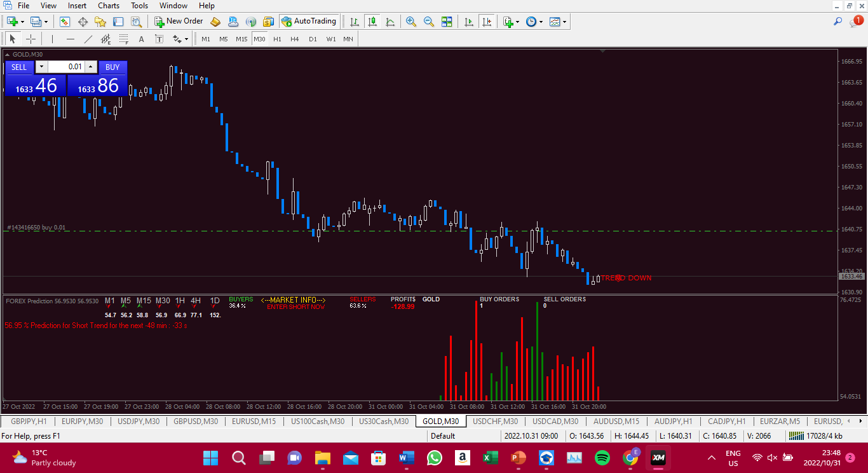Viewport: 868px width, 473px height.
Task: Select the Draw trendline tool
Action: [x=88, y=39]
